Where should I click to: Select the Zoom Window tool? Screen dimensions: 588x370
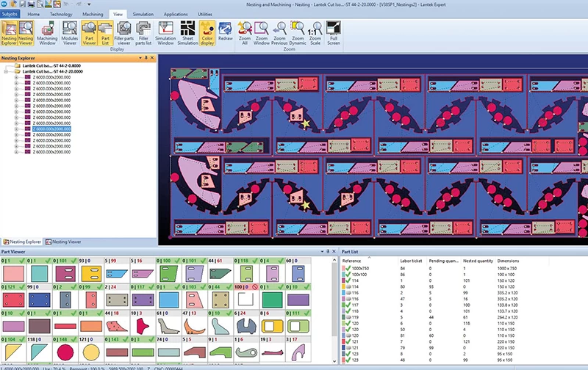coord(262,33)
